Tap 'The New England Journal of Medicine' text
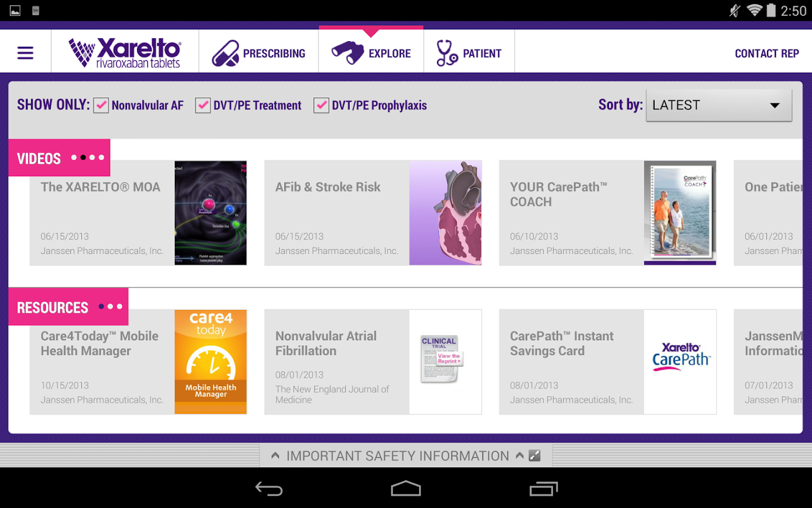The width and height of the screenshot is (812, 508). [x=332, y=395]
